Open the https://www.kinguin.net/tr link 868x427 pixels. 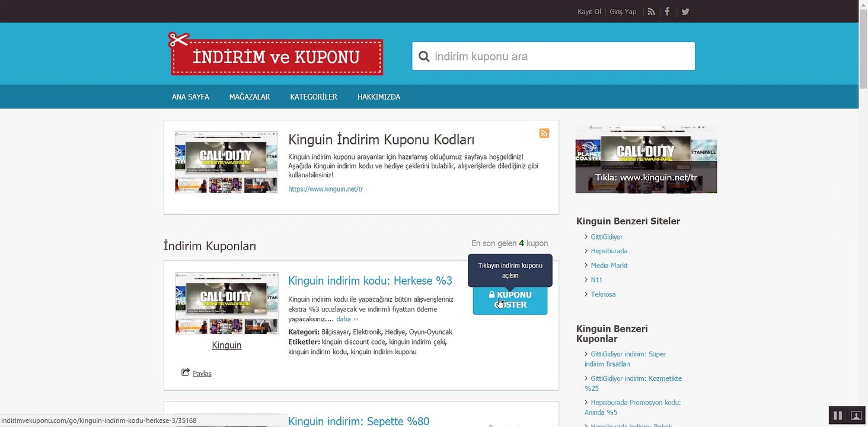pyautogui.click(x=325, y=189)
